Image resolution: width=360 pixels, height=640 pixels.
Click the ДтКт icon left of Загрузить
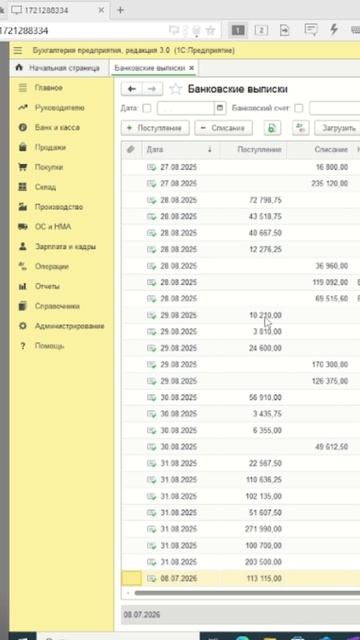pos(301,128)
